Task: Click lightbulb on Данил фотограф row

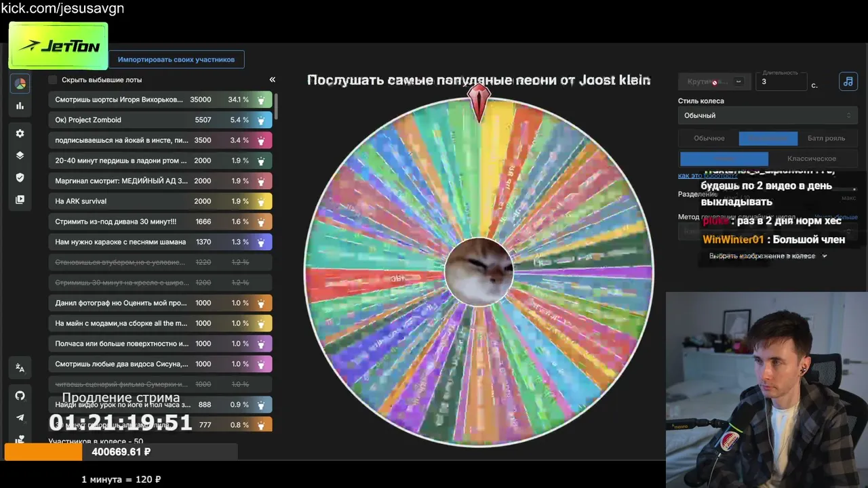Action: click(x=261, y=303)
